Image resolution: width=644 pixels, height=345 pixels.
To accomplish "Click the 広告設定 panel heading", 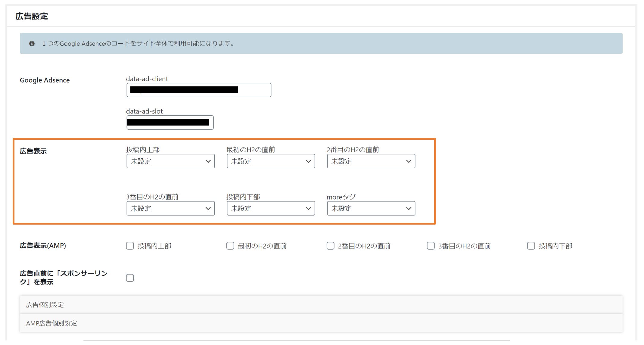I will tap(32, 16).
